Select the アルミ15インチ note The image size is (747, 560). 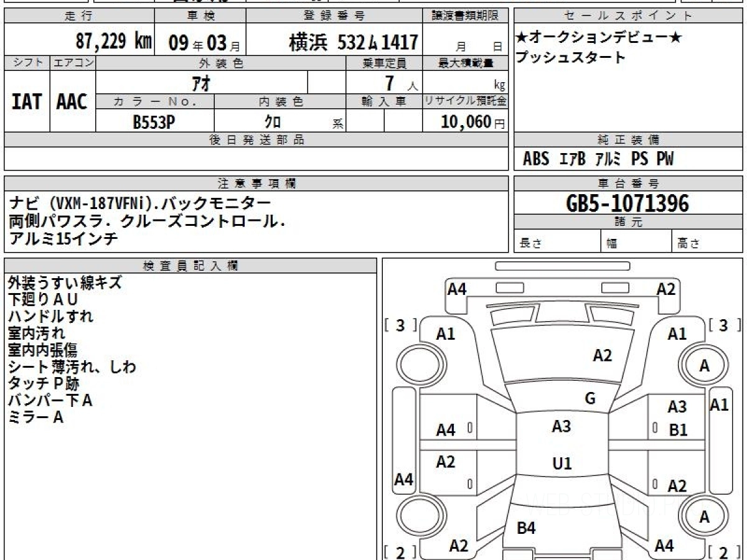coord(63,239)
